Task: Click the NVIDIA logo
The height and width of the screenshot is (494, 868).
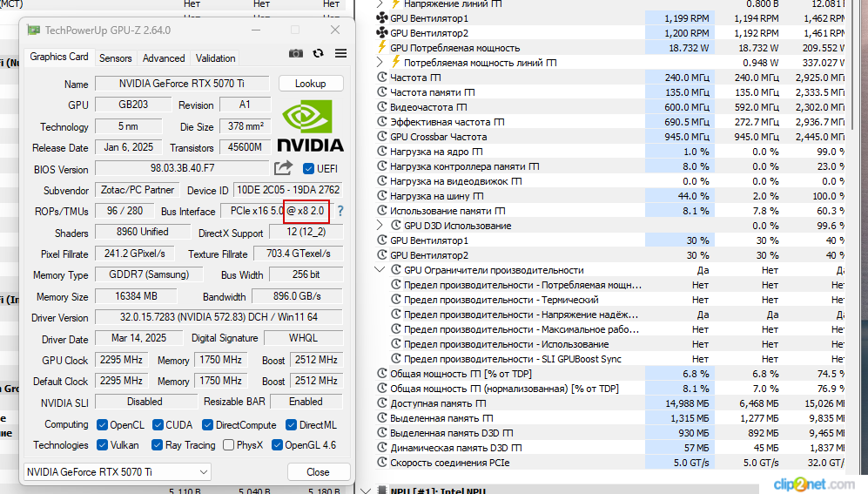Action: pyautogui.click(x=310, y=125)
